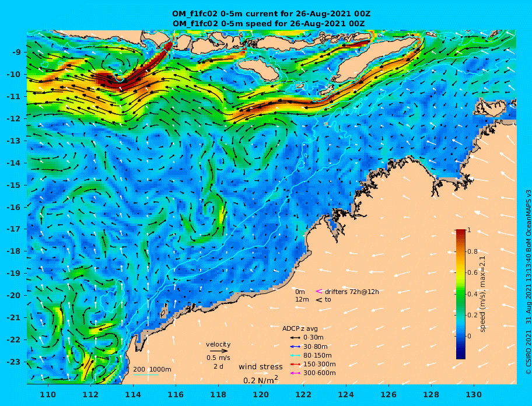This screenshot has height=406, width=532.
Task: Click the '0.5 m/s' velocity scale text
Action: (218, 358)
